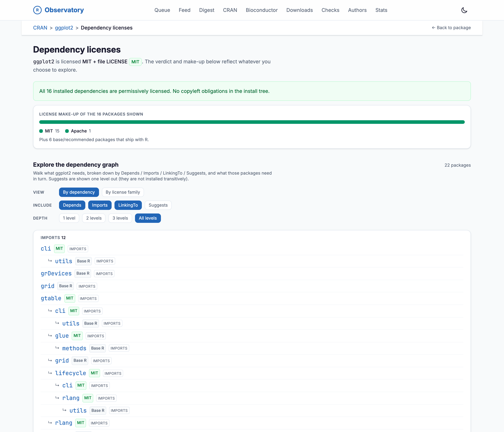Select the By dependency view

(79, 192)
